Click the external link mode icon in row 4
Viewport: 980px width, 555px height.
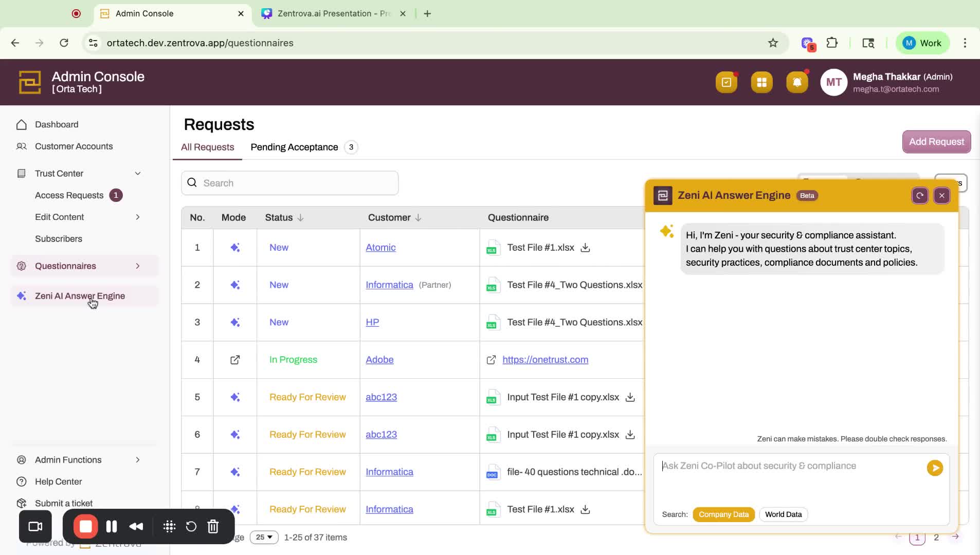[x=235, y=360]
